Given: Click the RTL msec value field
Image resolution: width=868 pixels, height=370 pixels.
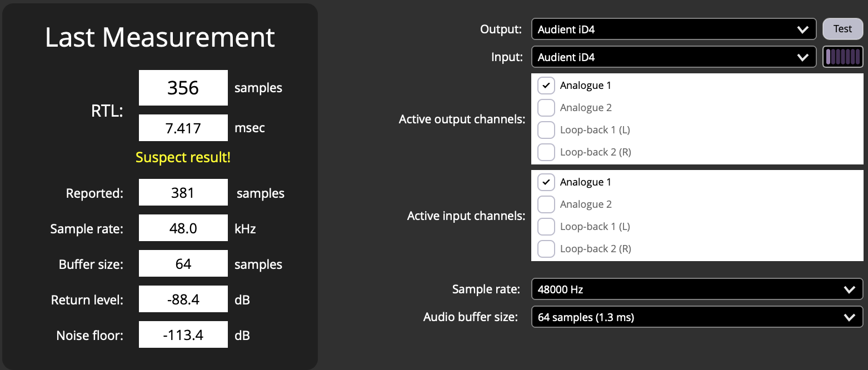Looking at the screenshot, I should (x=183, y=128).
